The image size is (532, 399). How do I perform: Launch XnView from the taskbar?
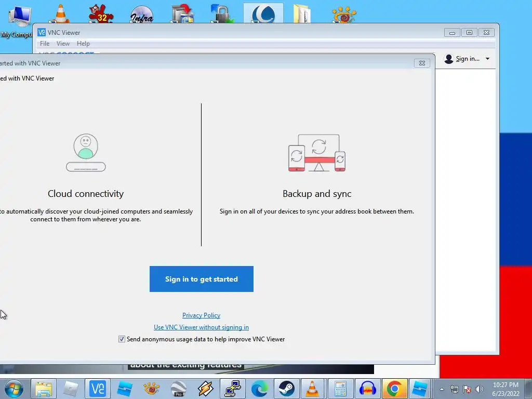click(x=151, y=389)
